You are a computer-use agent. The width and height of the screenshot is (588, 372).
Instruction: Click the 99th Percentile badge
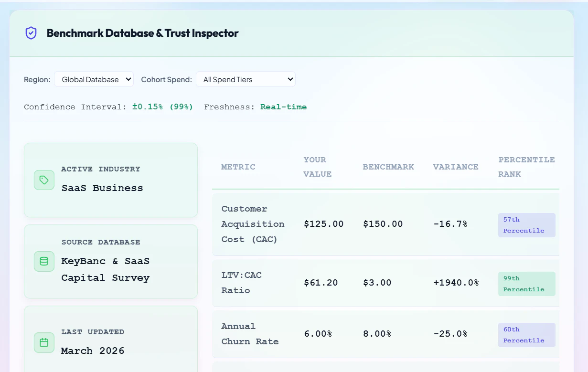(526, 284)
